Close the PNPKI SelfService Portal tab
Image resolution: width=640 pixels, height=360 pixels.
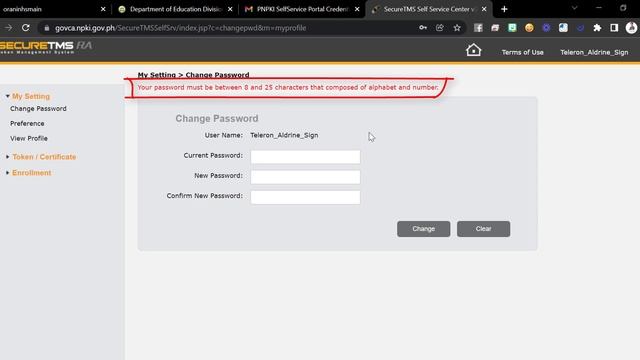point(357,9)
